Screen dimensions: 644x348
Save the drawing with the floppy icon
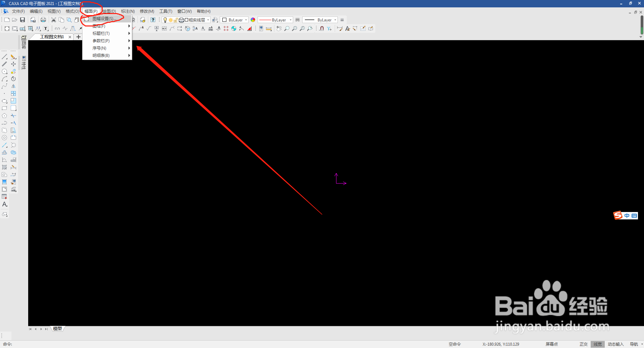click(22, 20)
